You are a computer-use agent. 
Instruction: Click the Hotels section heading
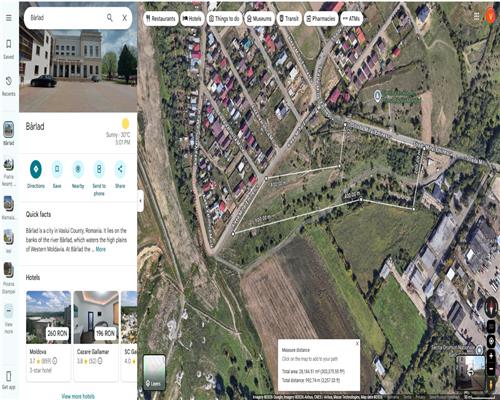33,277
